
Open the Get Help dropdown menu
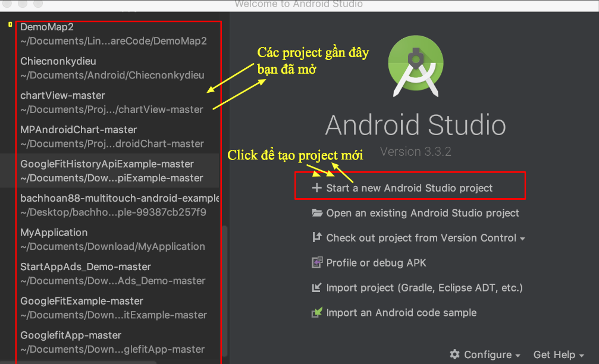[559, 354]
